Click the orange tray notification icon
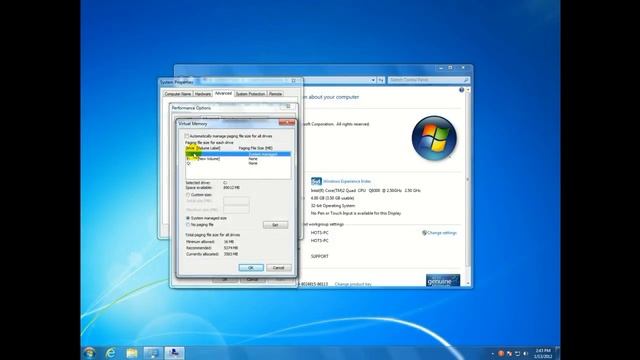Image resolution: width=640 pixels, height=360 pixels. (501, 353)
